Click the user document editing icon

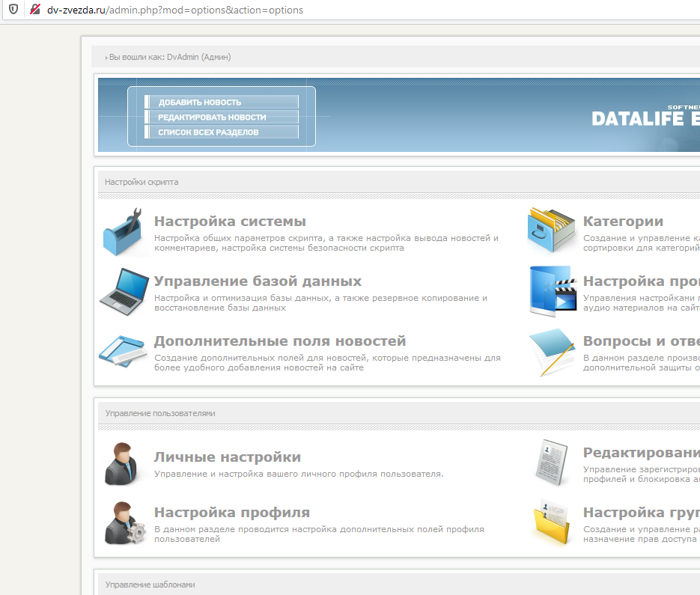(x=552, y=463)
